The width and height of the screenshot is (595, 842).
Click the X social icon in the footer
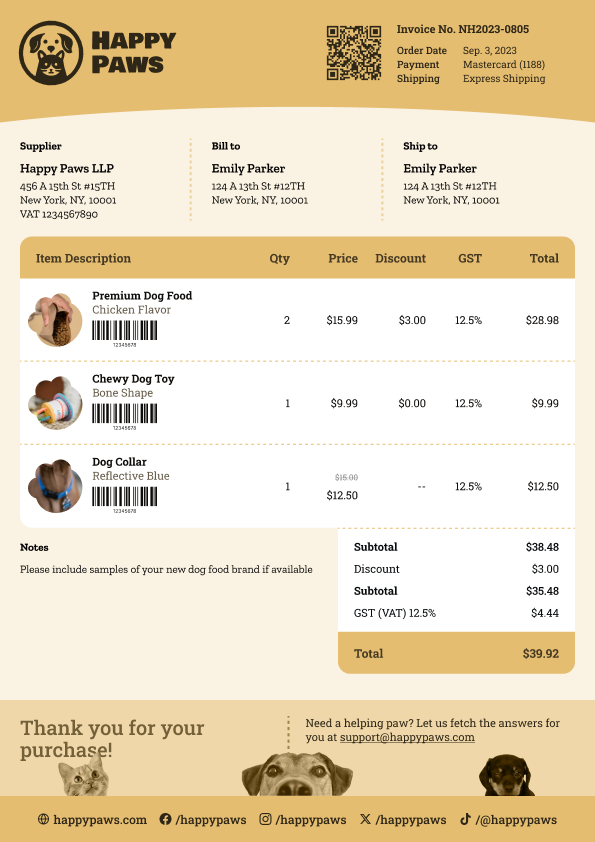[x=365, y=819]
